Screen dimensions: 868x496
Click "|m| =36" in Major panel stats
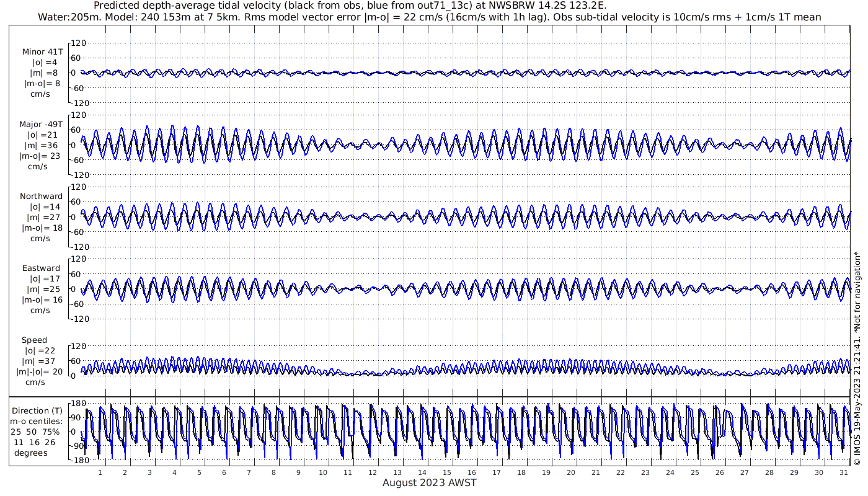42,145
